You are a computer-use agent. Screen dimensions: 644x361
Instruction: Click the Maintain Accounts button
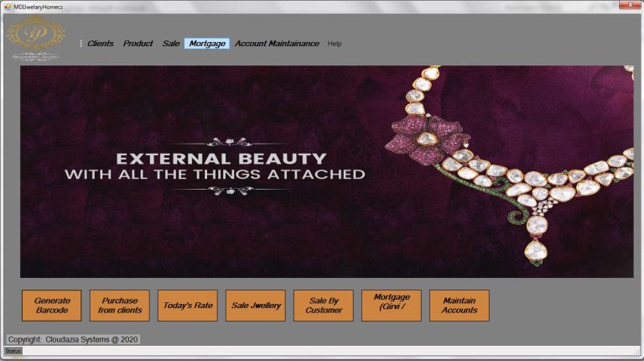pos(460,306)
